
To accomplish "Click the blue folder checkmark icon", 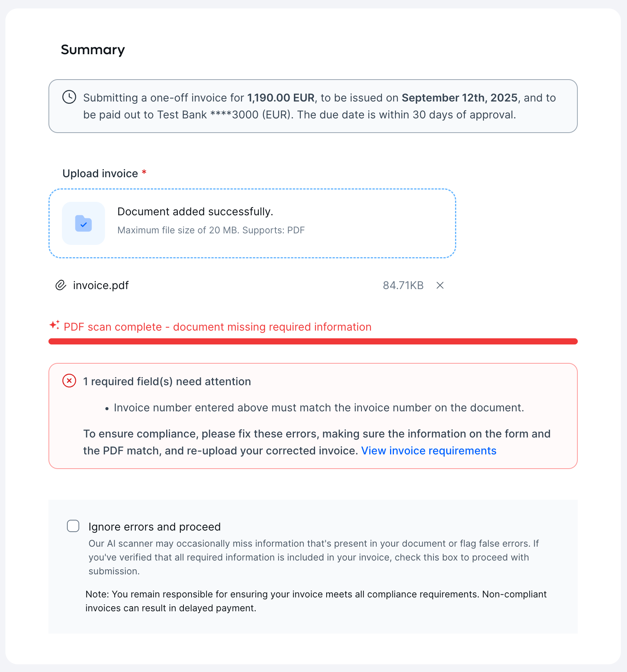I will point(83,223).
